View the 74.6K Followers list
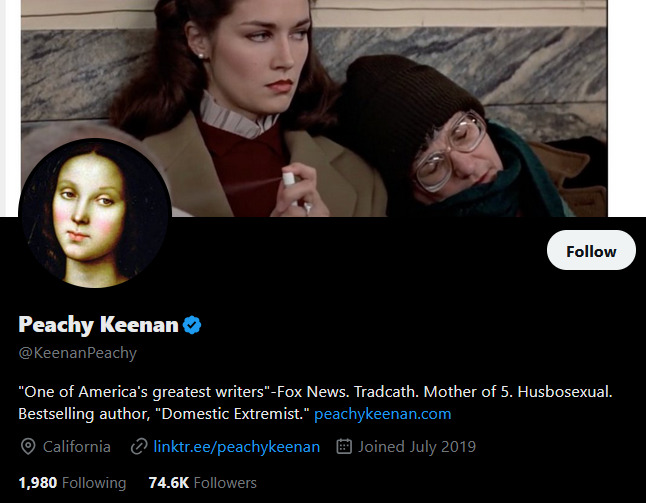The height and width of the screenshot is (503, 646). coord(202,482)
